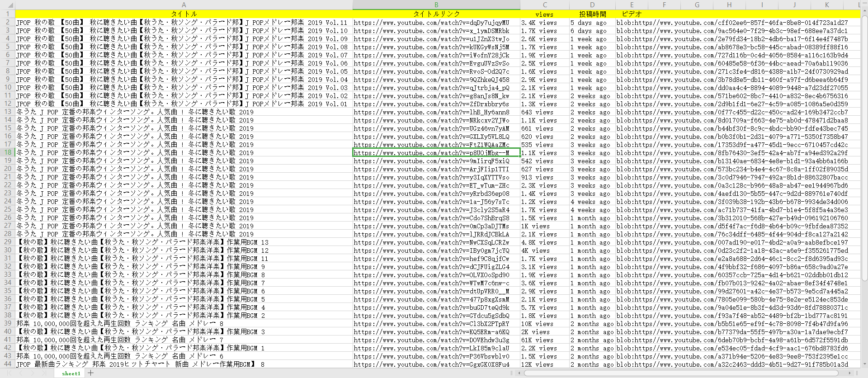Select the views header cell in column C
This screenshot has width=868, height=378.
pos(544,14)
